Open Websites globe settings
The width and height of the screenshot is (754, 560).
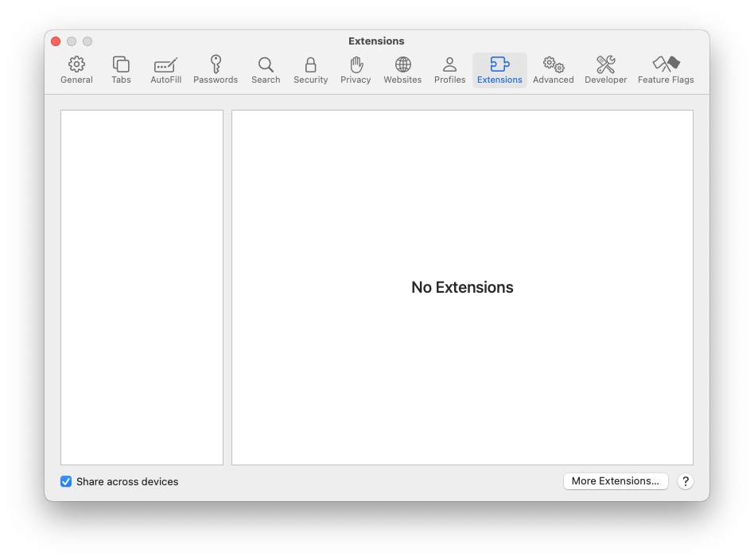click(402, 70)
